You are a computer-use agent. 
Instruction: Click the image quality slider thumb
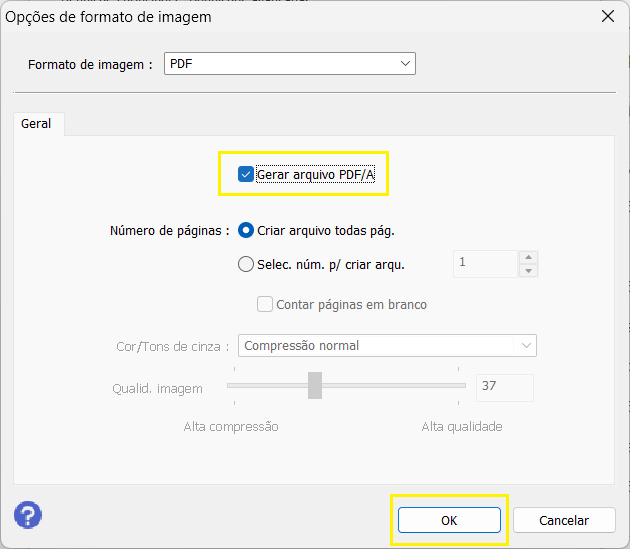tap(315, 385)
